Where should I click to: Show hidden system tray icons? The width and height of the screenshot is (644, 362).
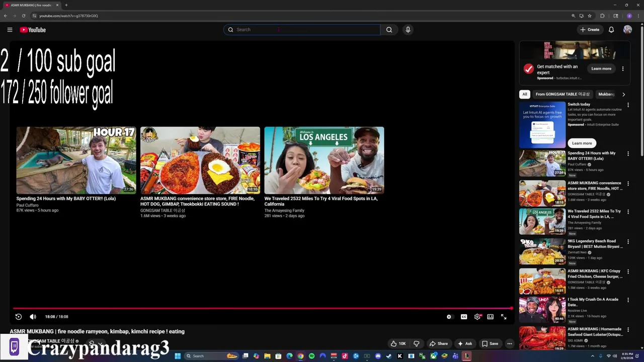593,356
